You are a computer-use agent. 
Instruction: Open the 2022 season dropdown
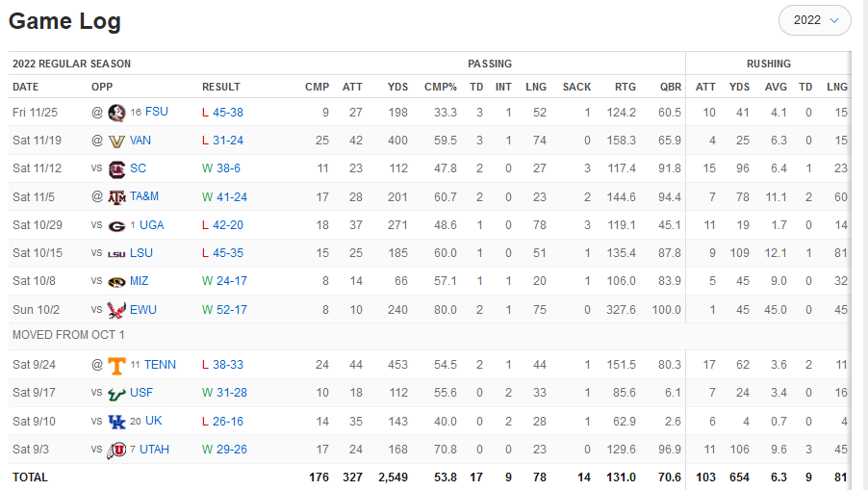pos(814,20)
